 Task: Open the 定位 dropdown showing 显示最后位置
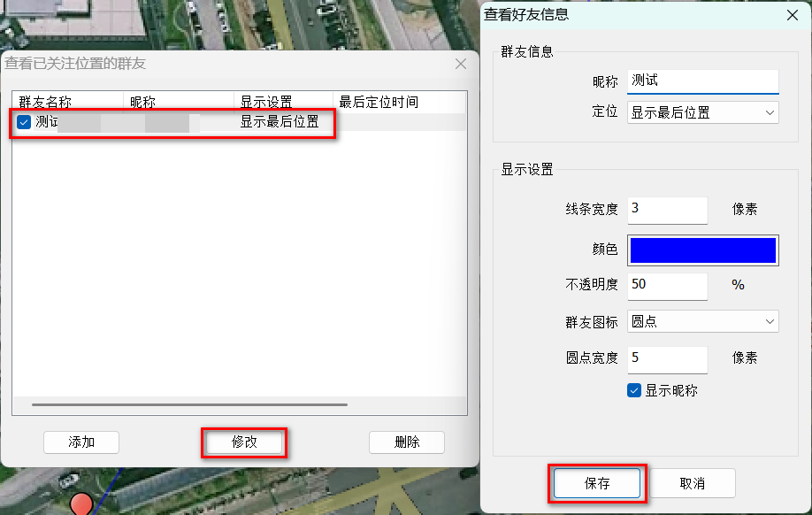point(702,112)
